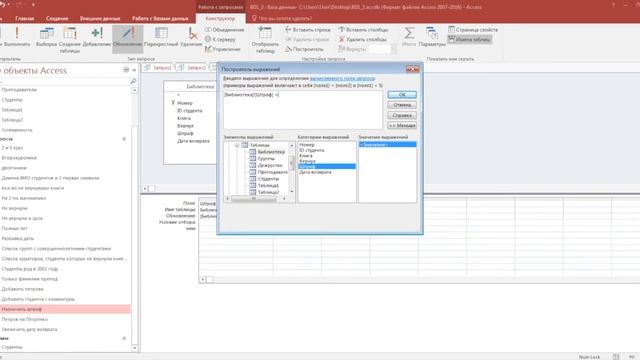Click the navigation pane round menu button
Image resolution: width=640 pixels, height=360 pixels.
click(x=126, y=70)
